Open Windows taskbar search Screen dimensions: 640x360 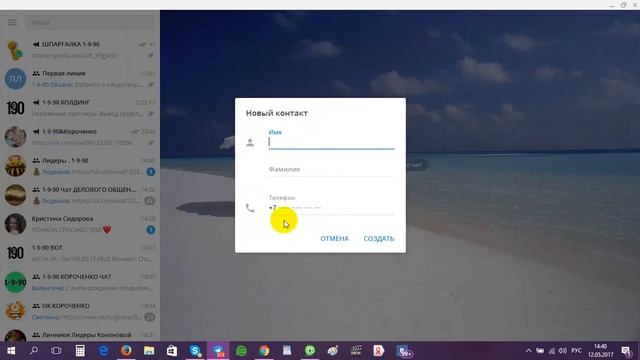point(34,351)
